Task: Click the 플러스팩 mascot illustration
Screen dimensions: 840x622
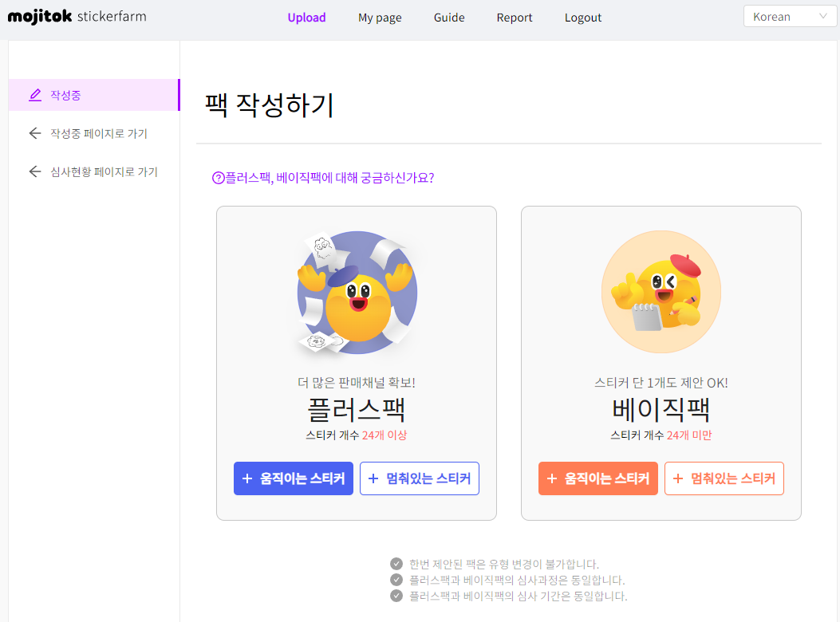Action: [x=357, y=293]
